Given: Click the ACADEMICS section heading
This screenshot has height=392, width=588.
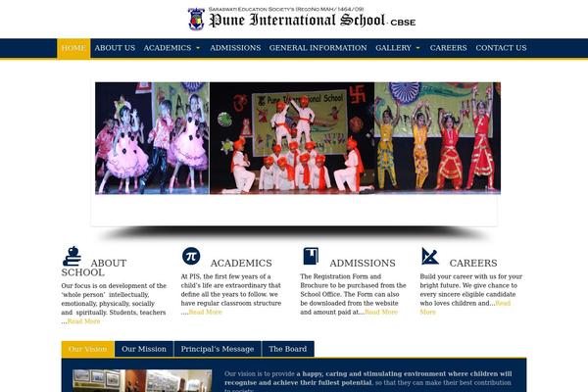Looking at the screenshot, I should pyautogui.click(x=241, y=263).
